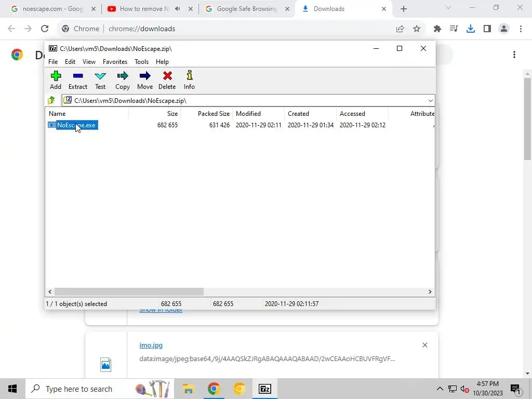Viewport: 532px width, 399px height.
Task: Click the Chrome back arrow
Action: pyautogui.click(x=11, y=29)
